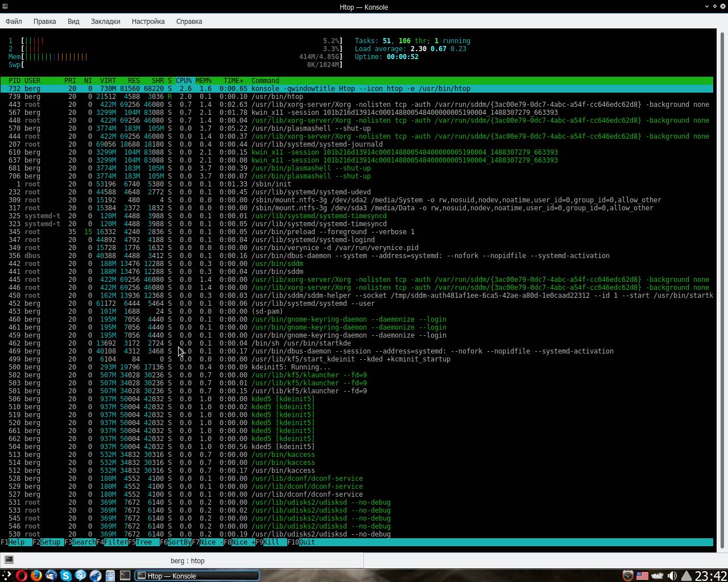728x582 pixels.
Task: Open the KDE application launcher
Action: click(7, 576)
